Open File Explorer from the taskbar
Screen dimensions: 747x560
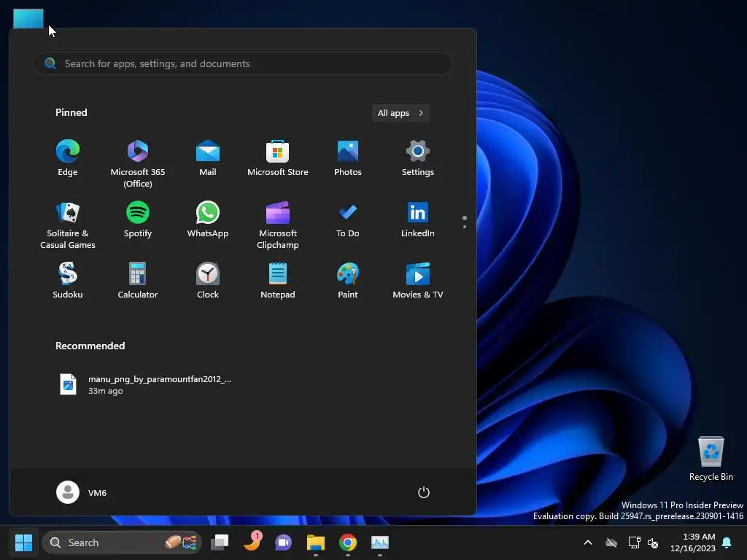tap(315, 542)
